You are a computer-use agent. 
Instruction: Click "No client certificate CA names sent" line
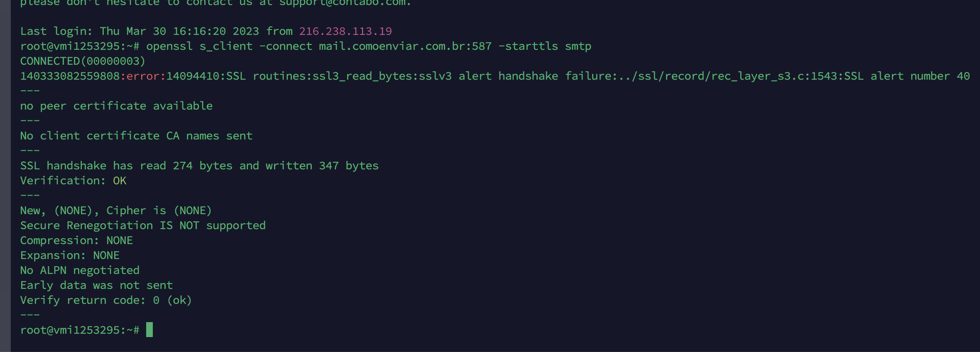(x=136, y=136)
